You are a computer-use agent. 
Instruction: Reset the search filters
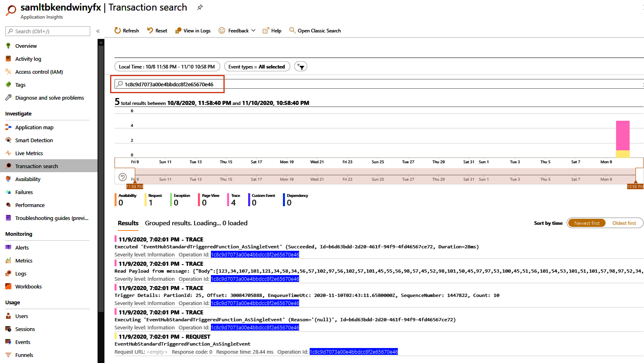(x=157, y=31)
